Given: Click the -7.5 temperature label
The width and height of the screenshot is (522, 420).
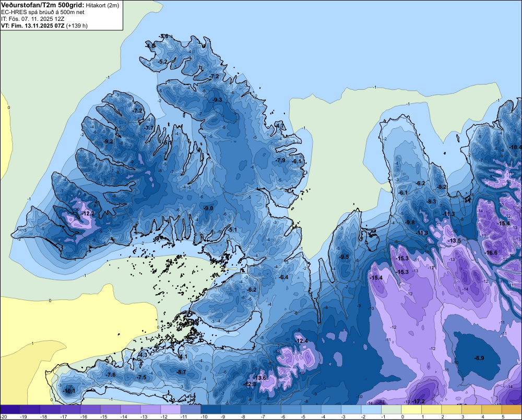Looking at the screenshot, I should [x=141, y=377].
